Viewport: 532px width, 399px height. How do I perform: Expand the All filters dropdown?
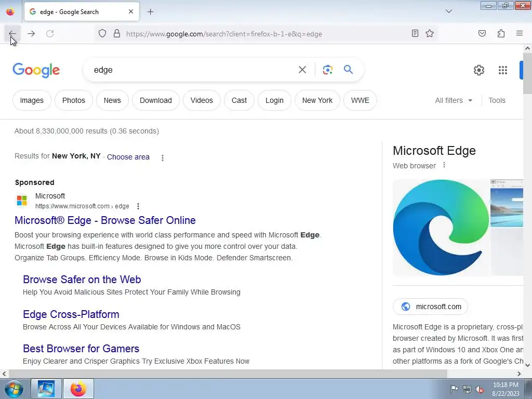coord(454,100)
